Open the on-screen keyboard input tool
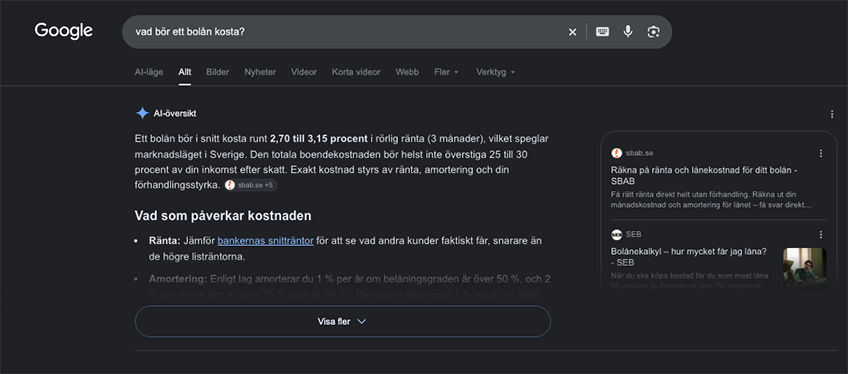Screen dimensions: 848x374 pyautogui.click(x=602, y=32)
